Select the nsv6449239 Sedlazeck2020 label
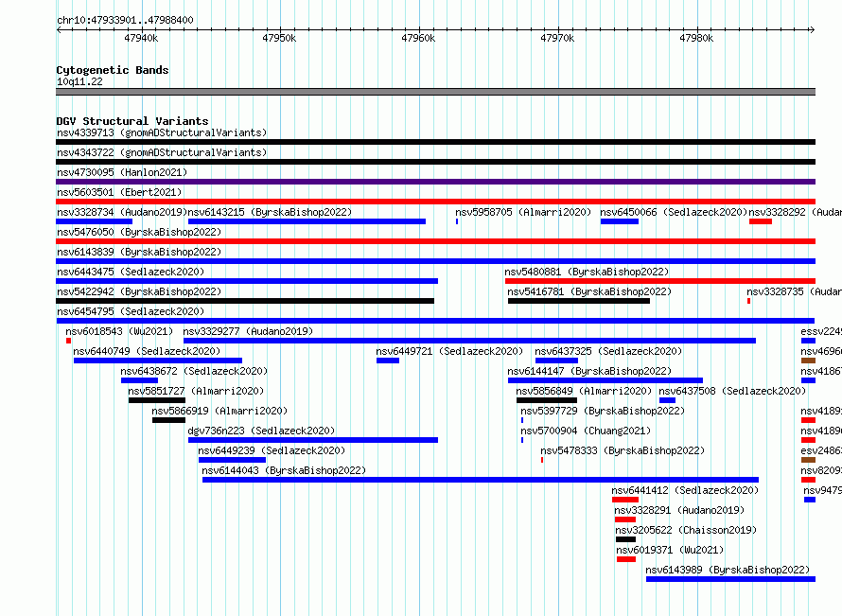This screenshot has height=616, width=842. (272, 450)
